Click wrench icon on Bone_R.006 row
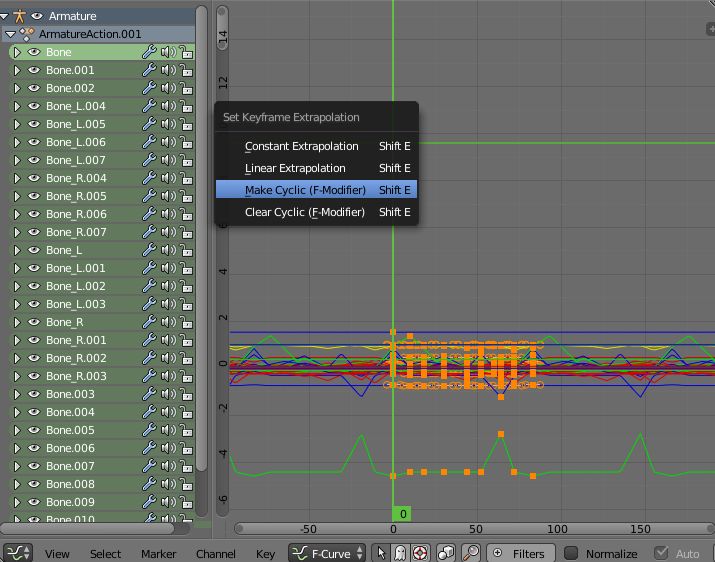 (149, 214)
